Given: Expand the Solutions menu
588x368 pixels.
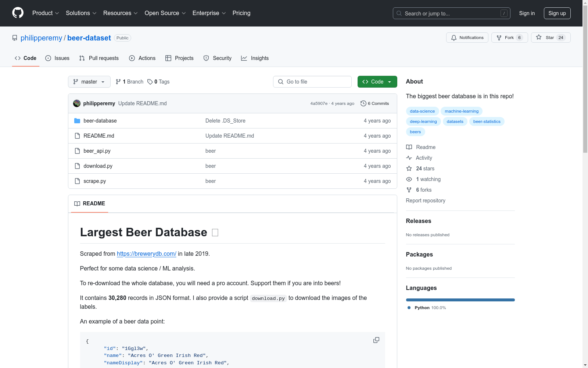Looking at the screenshot, I should [x=81, y=13].
